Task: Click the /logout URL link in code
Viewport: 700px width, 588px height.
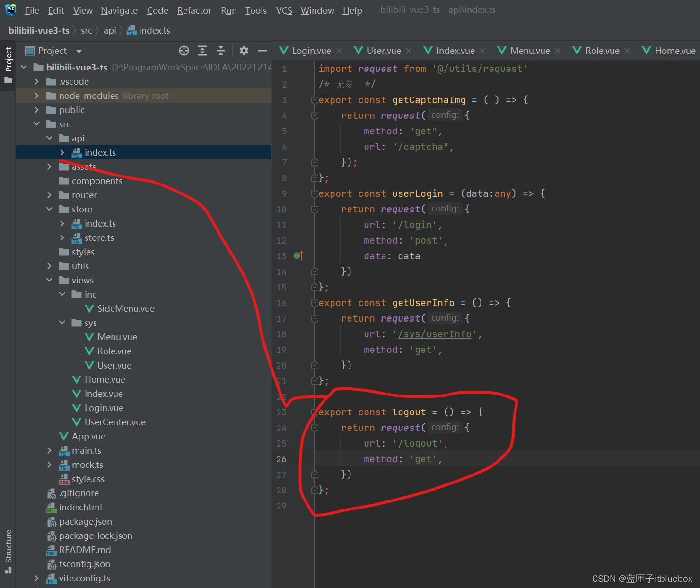Action: 418,444
